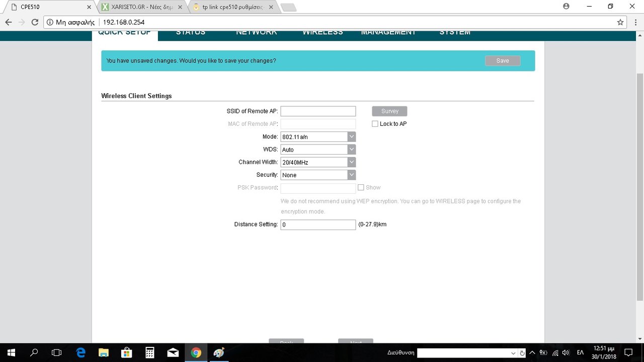644x362 pixels.
Task: Switch to STATUS tab
Action: point(191,33)
